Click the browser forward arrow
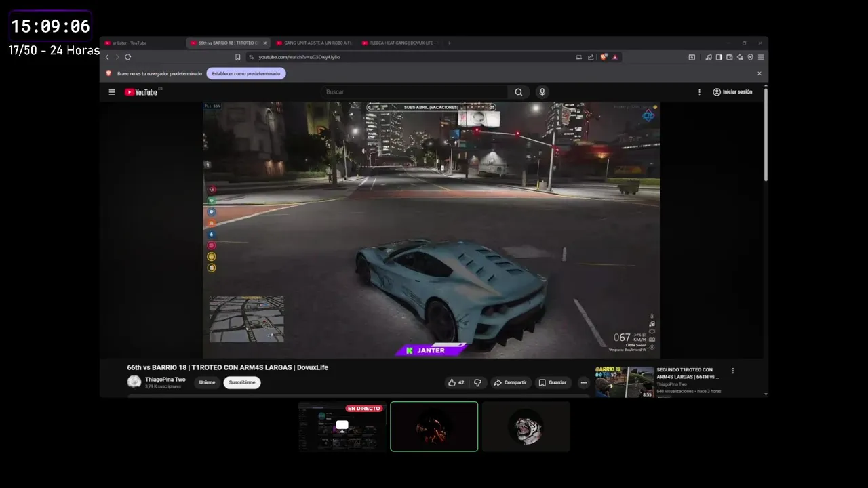Viewport: 868px width, 488px height. click(117, 57)
